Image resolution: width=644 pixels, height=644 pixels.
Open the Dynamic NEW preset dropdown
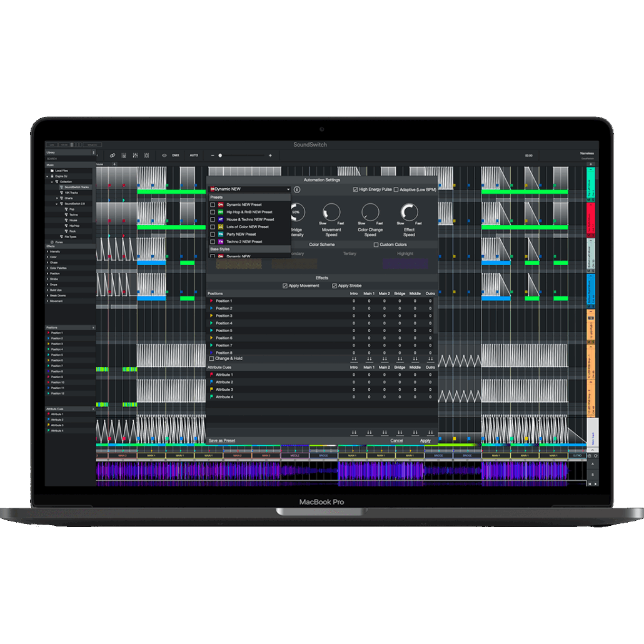250,189
